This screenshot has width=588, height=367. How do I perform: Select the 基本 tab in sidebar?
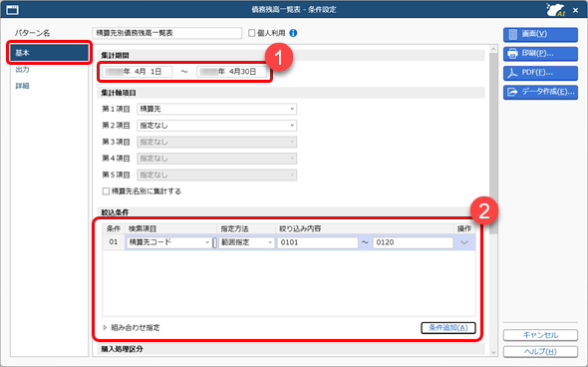coord(49,53)
